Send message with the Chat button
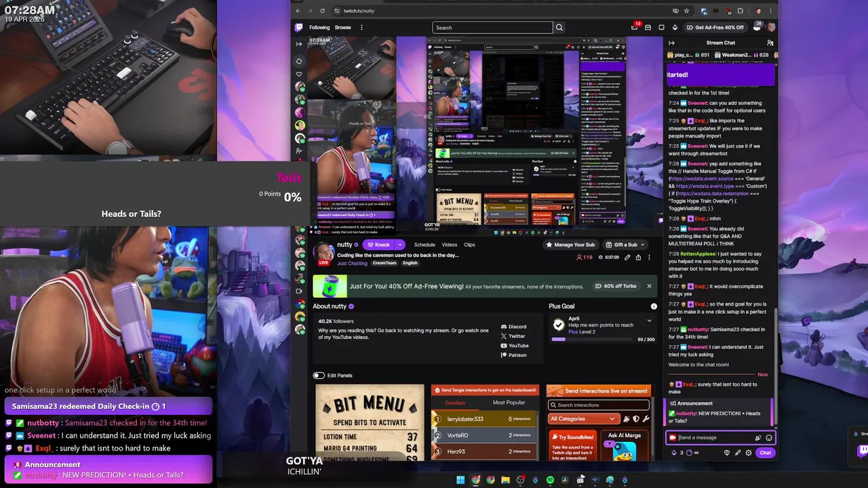The height and width of the screenshot is (488, 868). pyautogui.click(x=765, y=453)
